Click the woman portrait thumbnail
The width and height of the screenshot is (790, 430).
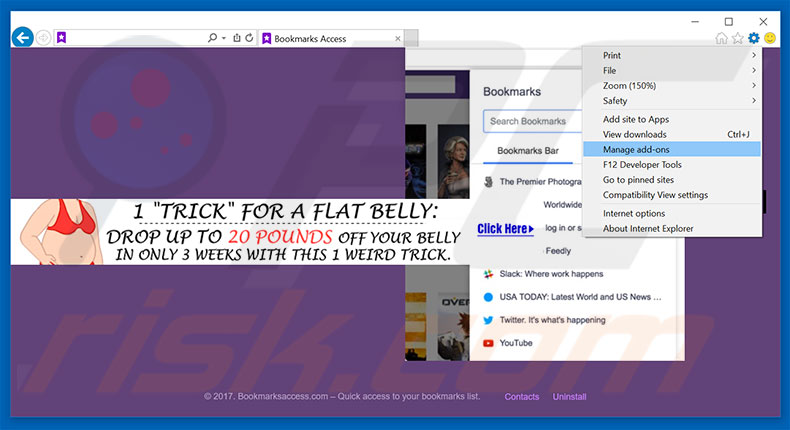coord(453,161)
